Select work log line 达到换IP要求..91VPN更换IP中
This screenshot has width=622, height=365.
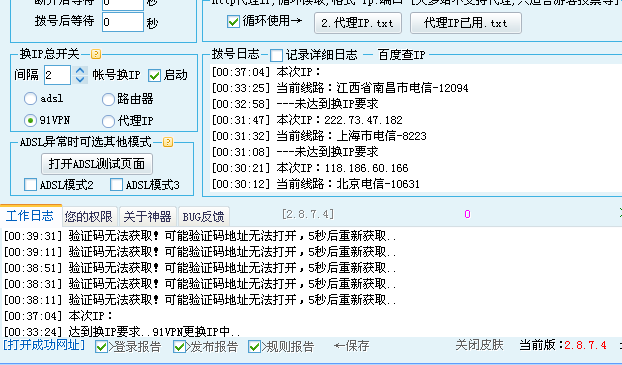tap(122, 332)
